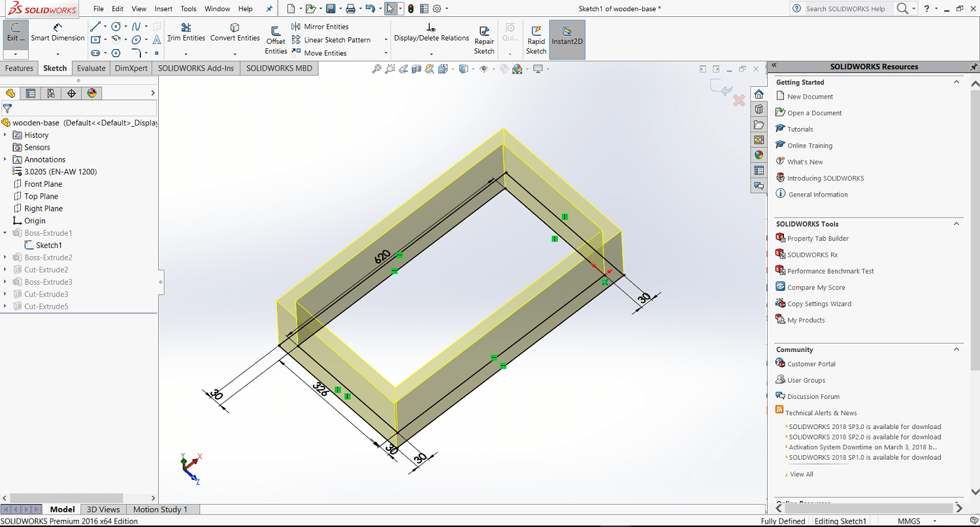Viewport: 980px width, 527px height.
Task: Expand Cut-Extrude2 in feature tree
Action: (x=5, y=270)
